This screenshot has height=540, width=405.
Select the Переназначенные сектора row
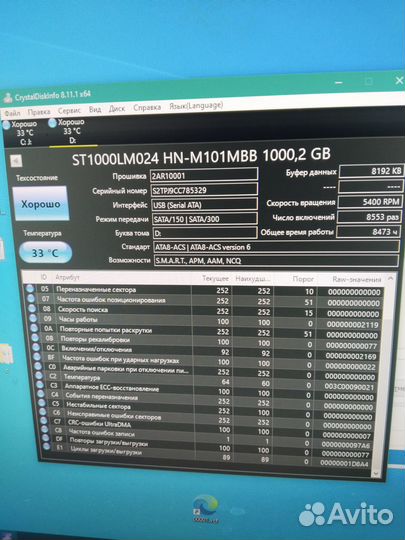tap(204, 290)
